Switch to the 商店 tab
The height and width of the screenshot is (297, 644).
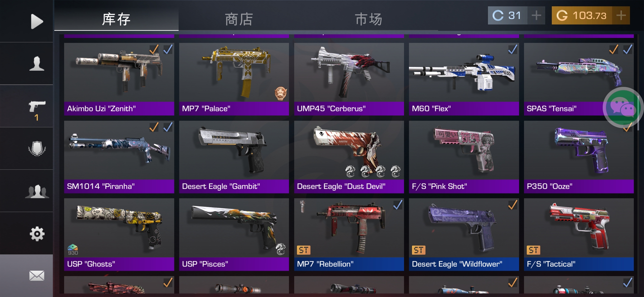click(x=238, y=19)
